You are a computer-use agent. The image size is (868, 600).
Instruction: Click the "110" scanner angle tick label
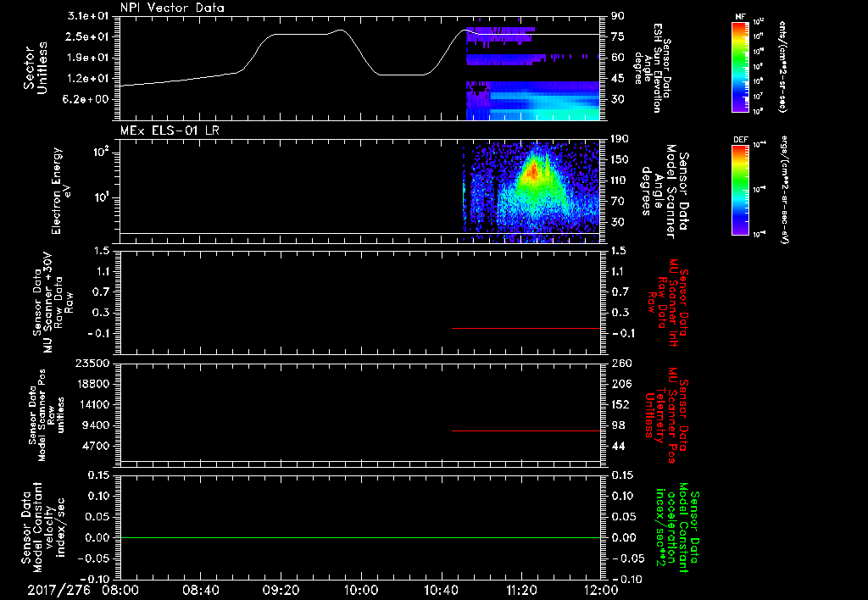pyautogui.click(x=620, y=181)
